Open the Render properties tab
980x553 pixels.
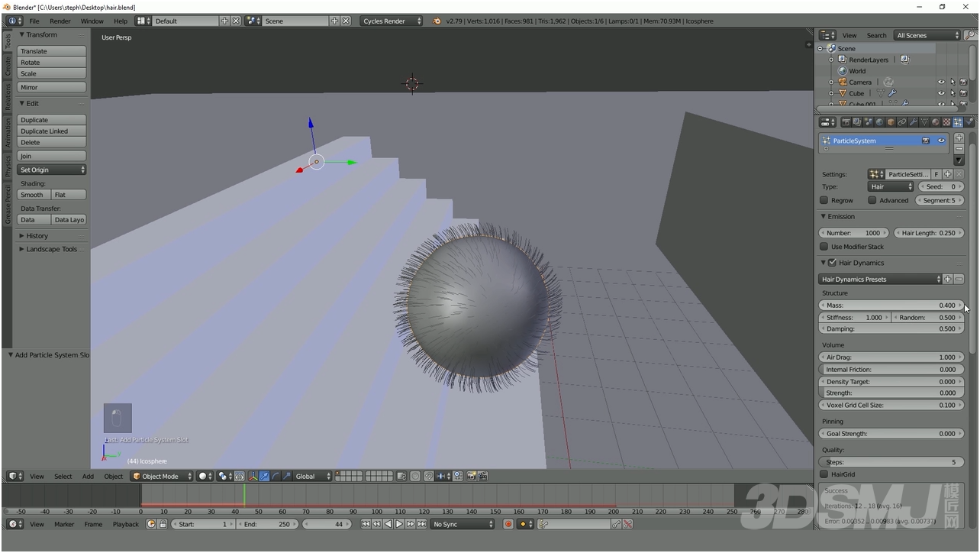tap(846, 122)
